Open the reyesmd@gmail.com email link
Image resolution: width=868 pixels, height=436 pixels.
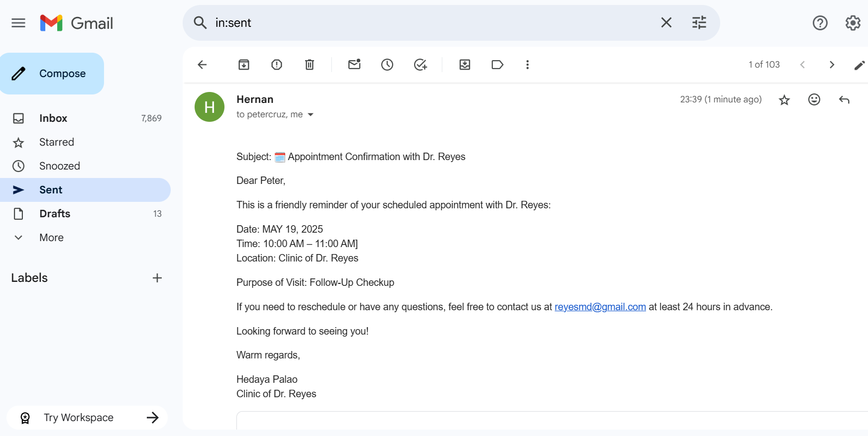coord(600,307)
